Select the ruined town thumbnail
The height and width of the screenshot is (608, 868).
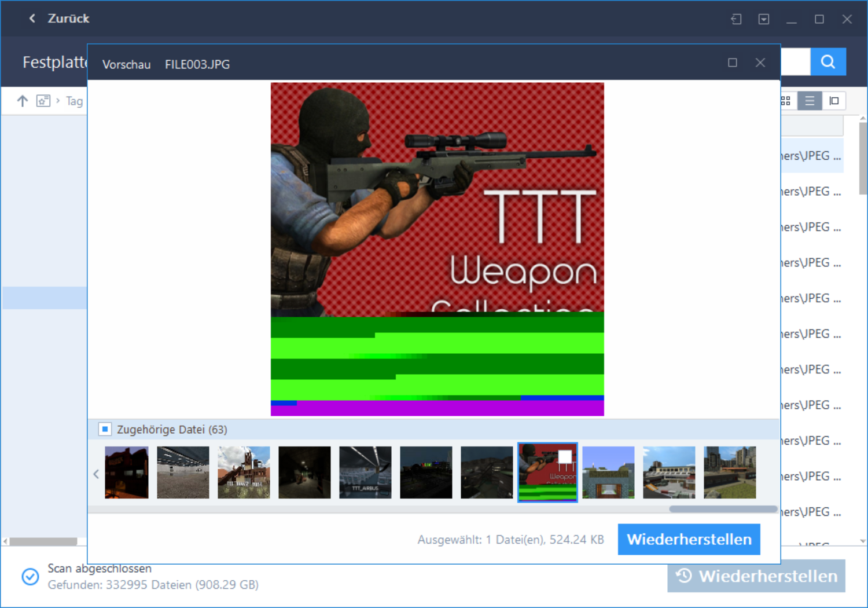click(x=730, y=473)
